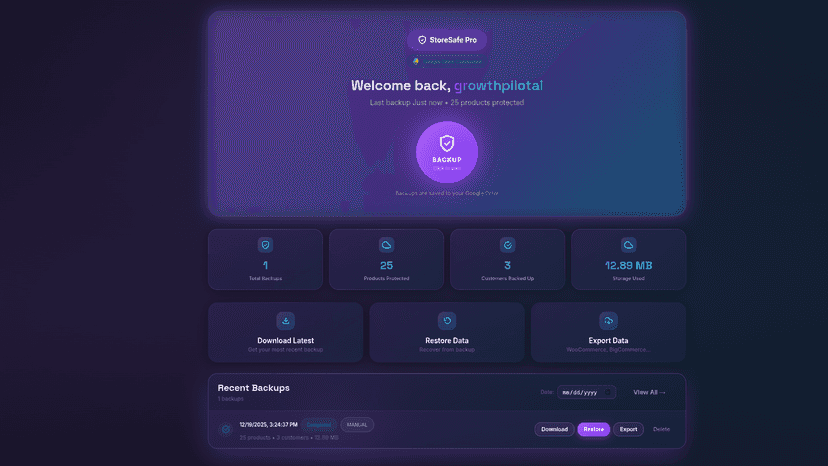This screenshot has height=466, width=828.
Task: Click the number 25 above Products Protected
Action: point(386,265)
